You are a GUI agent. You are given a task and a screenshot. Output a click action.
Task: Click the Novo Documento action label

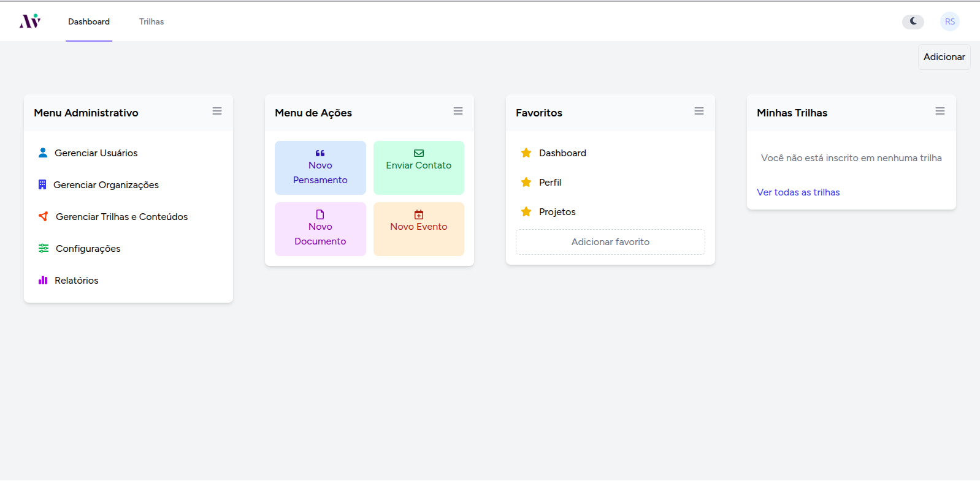pyautogui.click(x=320, y=234)
